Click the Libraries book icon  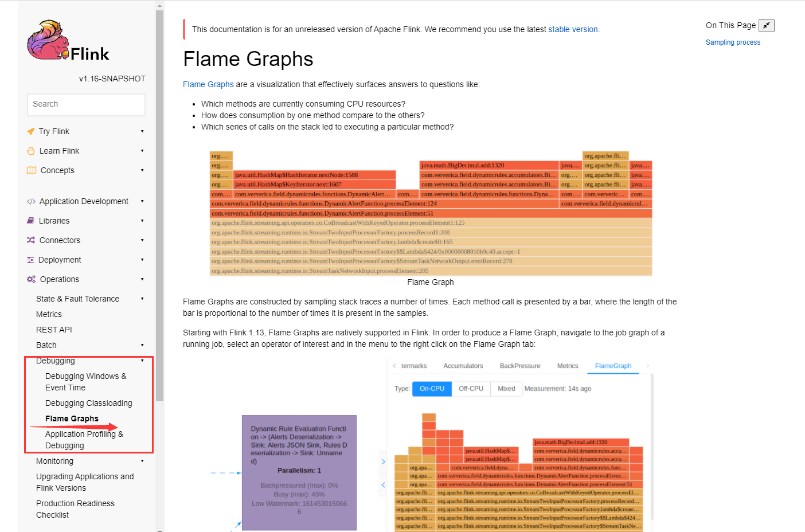[31, 221]
